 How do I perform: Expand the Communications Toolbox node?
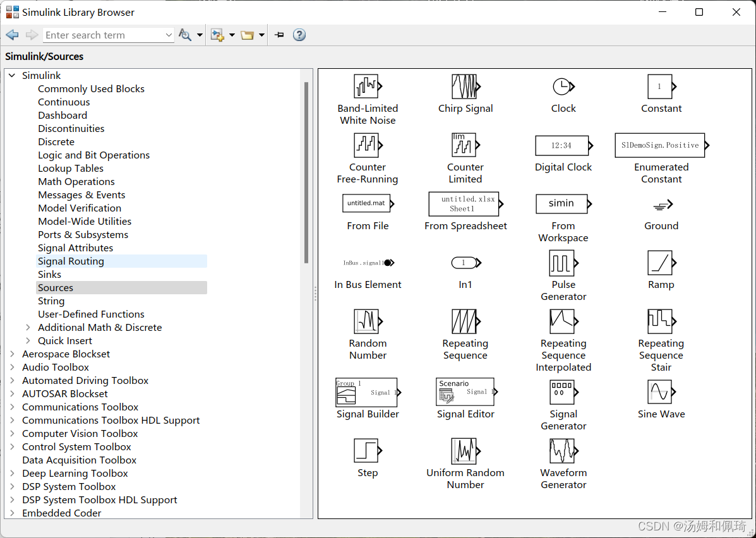[13, 407]
